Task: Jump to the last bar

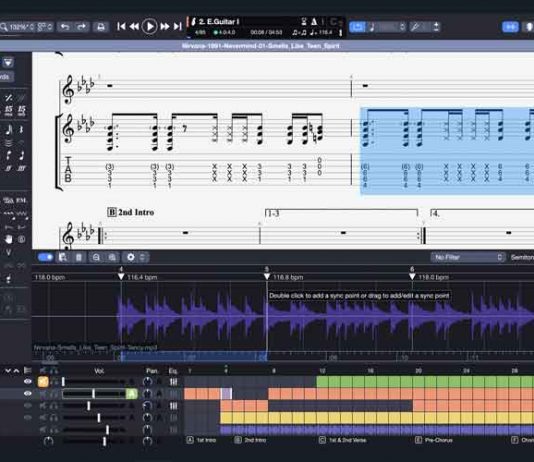Action: [177, 27]
